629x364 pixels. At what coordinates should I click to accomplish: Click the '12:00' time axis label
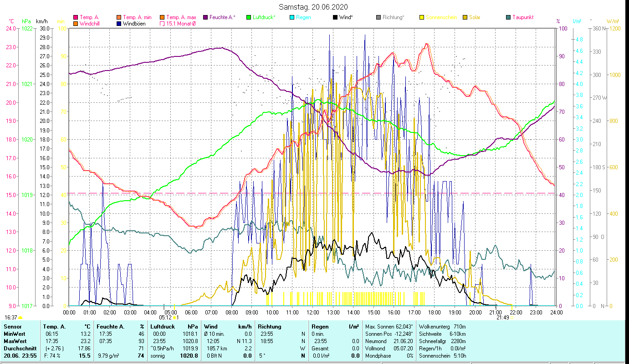coord(313,312)
